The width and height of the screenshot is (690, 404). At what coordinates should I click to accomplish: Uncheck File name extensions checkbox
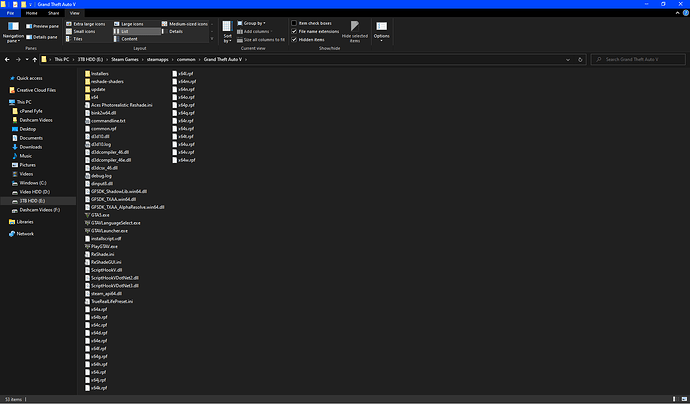click(x=295, y=31)
